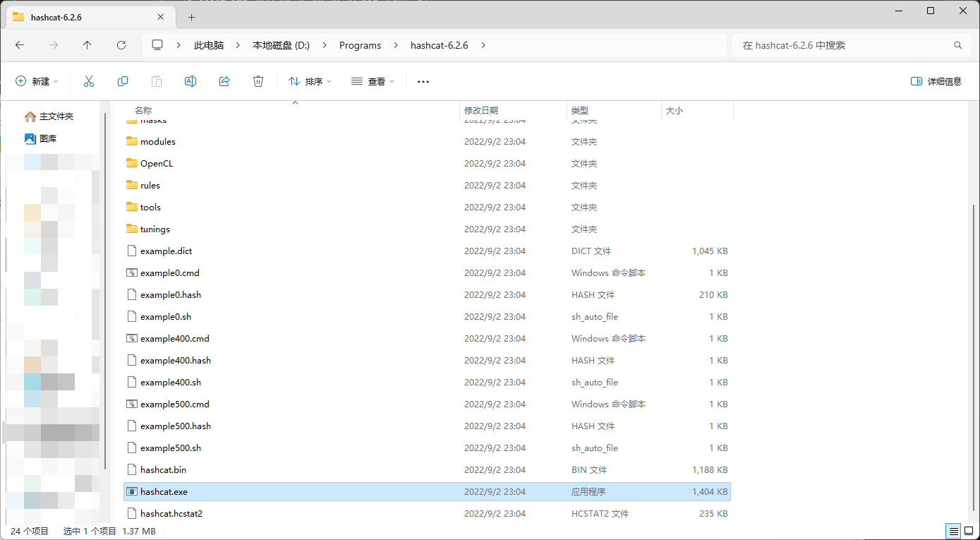Sort by the 修改日期 column header
The height and width of the screenshot is (540, 980).
click(481, 111)
